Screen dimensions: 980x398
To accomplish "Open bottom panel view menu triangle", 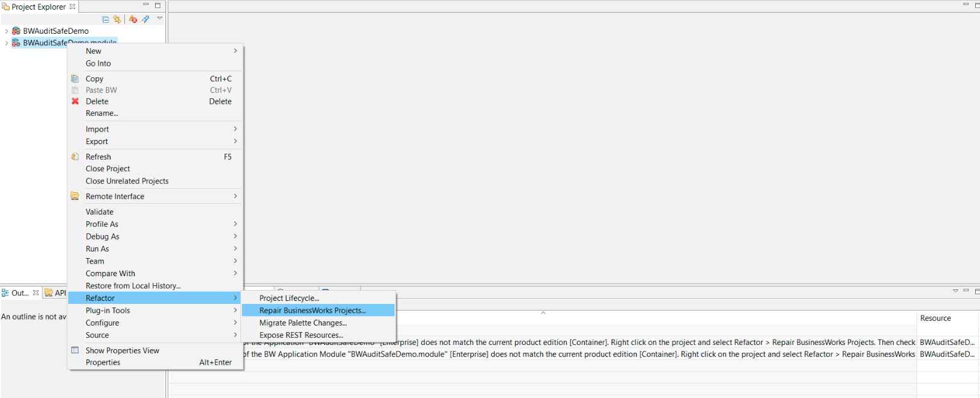I will click(x=955, y=291).
